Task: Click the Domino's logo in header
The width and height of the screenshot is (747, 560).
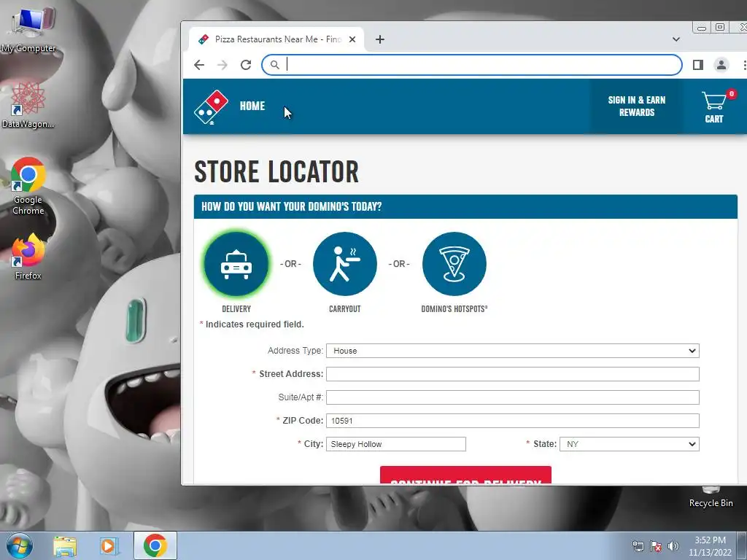Action: click(211, 106)
